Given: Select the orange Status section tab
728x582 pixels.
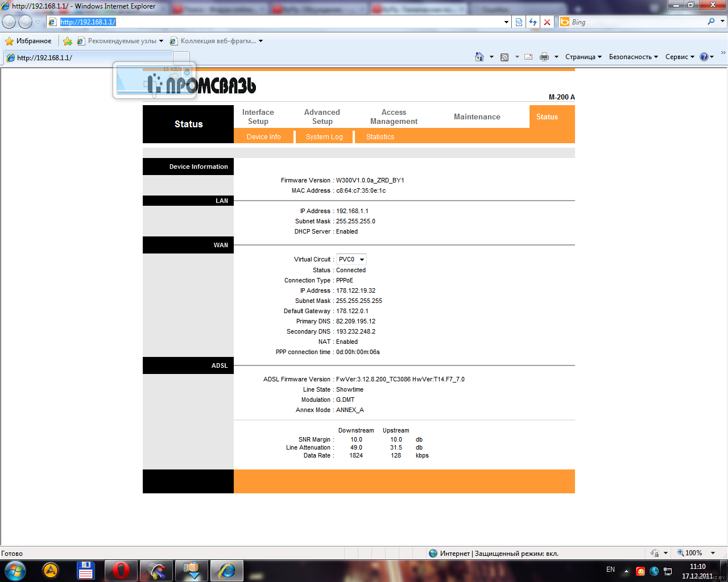Looking at the screenshot, I should tap(547, 117).
